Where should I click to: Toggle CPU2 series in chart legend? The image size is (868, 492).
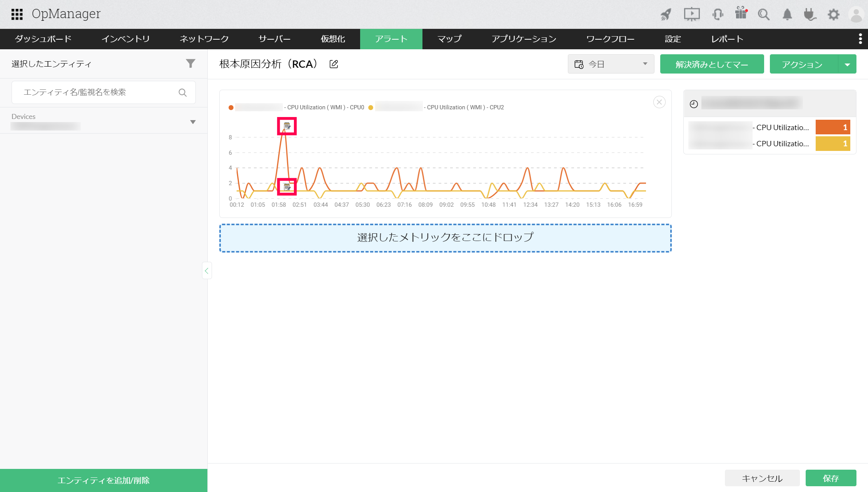(x=465, y=107)
